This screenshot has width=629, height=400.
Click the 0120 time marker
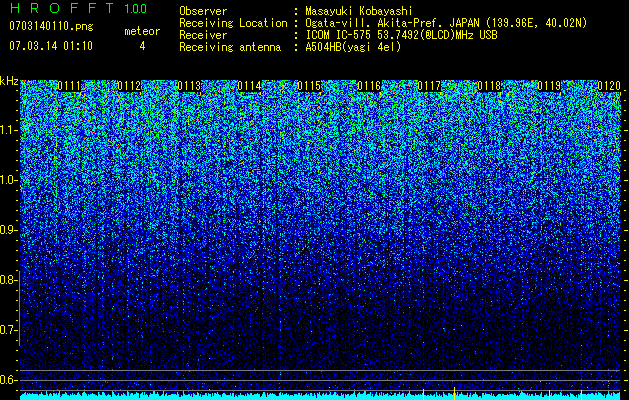point(609,86)
